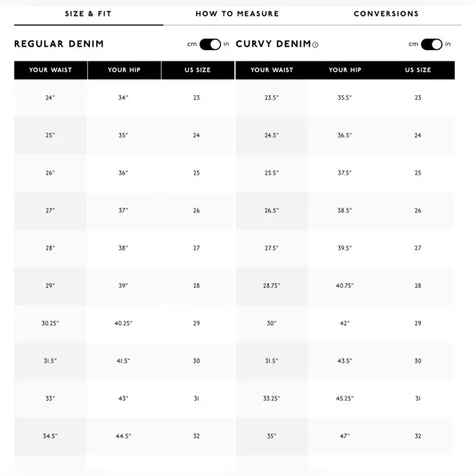Click Curvy Denim 'Your Waist' column header
The image size is (476, 476).
272,70
